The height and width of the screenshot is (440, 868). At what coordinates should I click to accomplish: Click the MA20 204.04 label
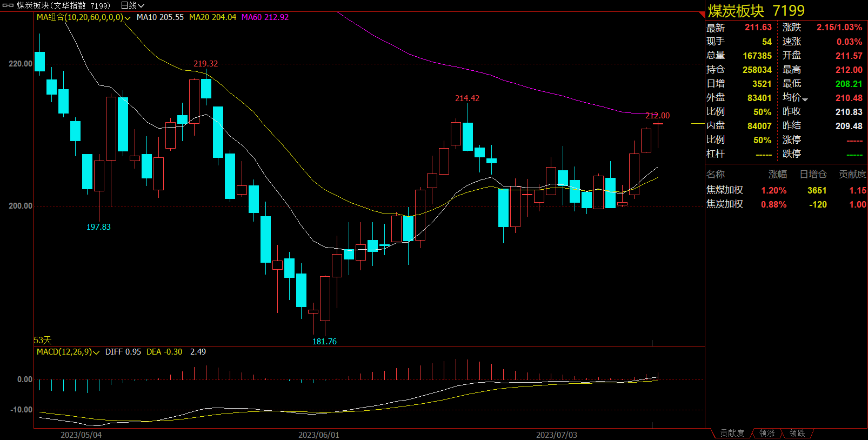click(212, 17)
